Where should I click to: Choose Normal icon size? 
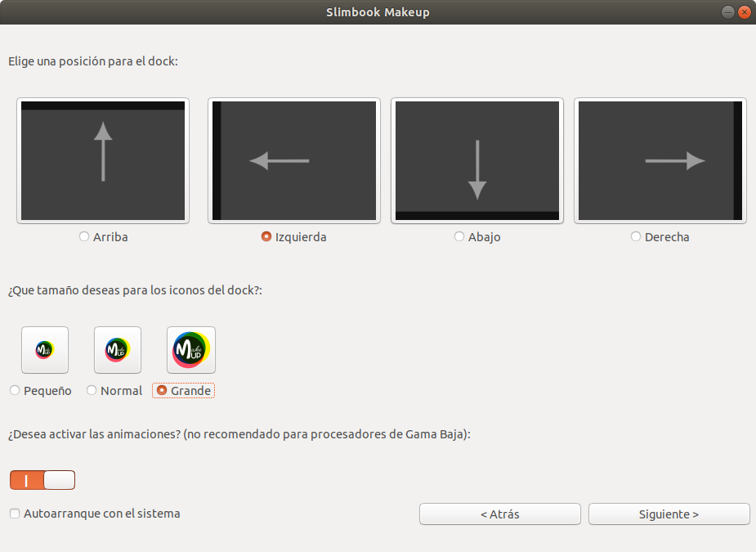coord(92,391)
